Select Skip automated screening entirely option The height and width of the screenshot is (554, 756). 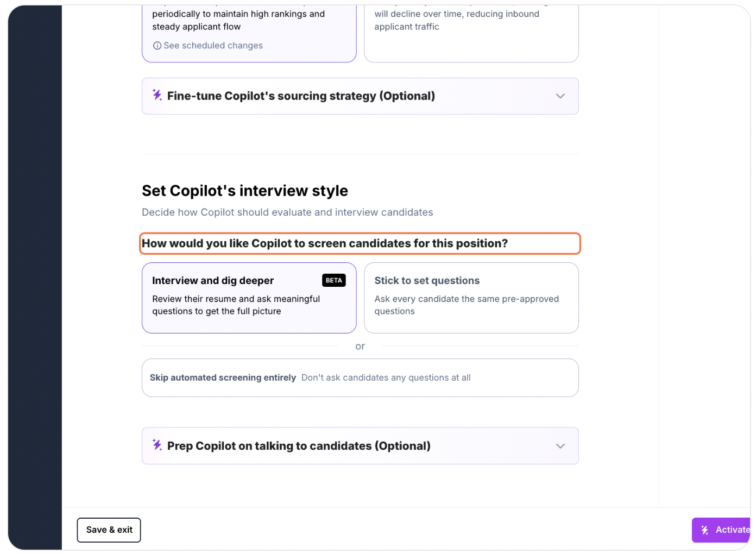tap(360, 377)
